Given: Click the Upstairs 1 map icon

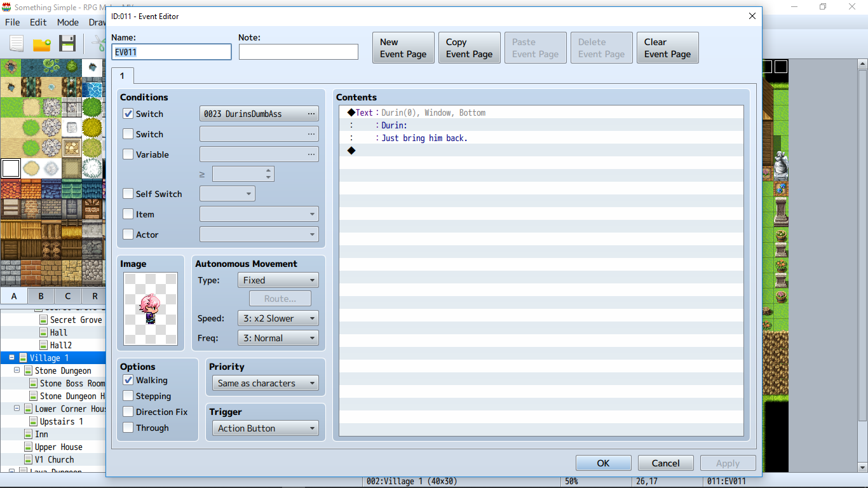Looking at the screenshot, I should [34, 421].
